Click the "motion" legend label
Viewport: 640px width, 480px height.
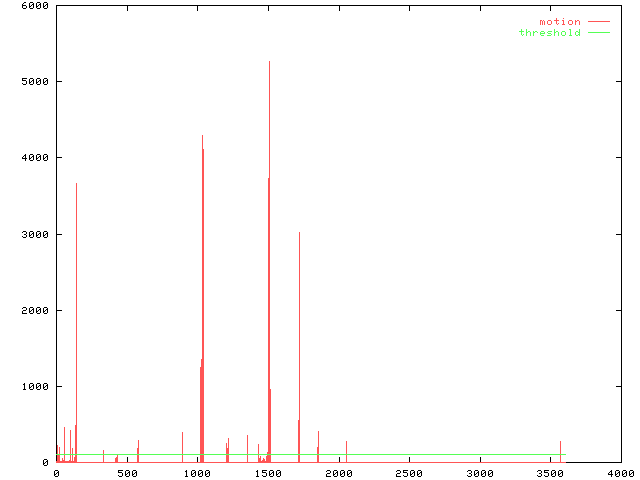(559, 22)
